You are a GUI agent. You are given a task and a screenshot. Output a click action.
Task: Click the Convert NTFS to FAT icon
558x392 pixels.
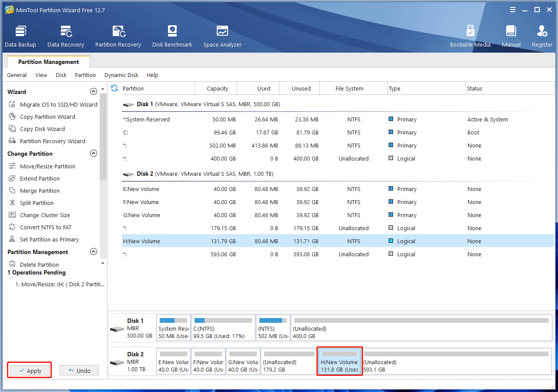(x=12, y=227)
